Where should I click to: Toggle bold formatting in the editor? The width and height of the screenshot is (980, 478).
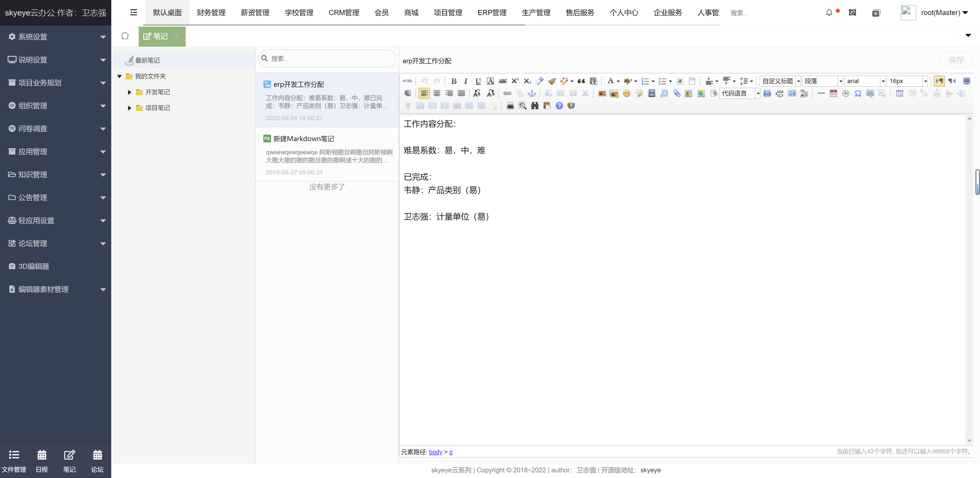(454, 81)
